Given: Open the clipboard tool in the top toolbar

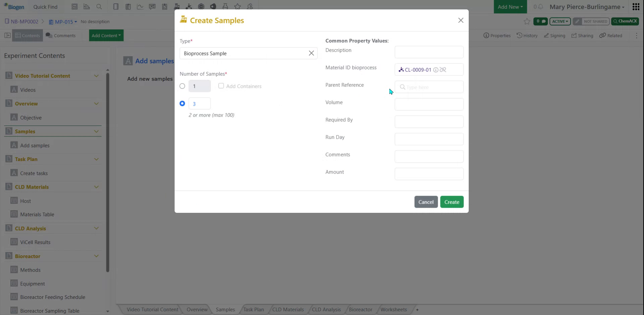Looking at the screenshot, I should pos(128,6).
